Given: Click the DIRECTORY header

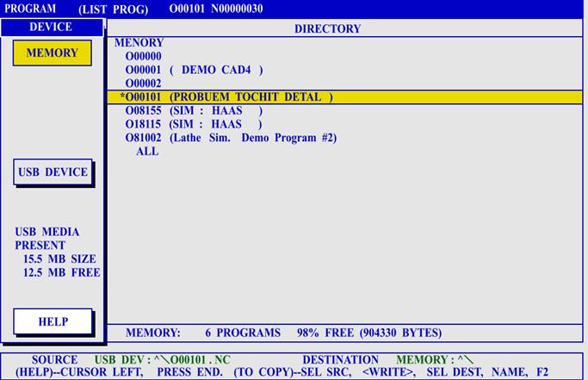Looking at the screenshot, I should tap(327, 28).
